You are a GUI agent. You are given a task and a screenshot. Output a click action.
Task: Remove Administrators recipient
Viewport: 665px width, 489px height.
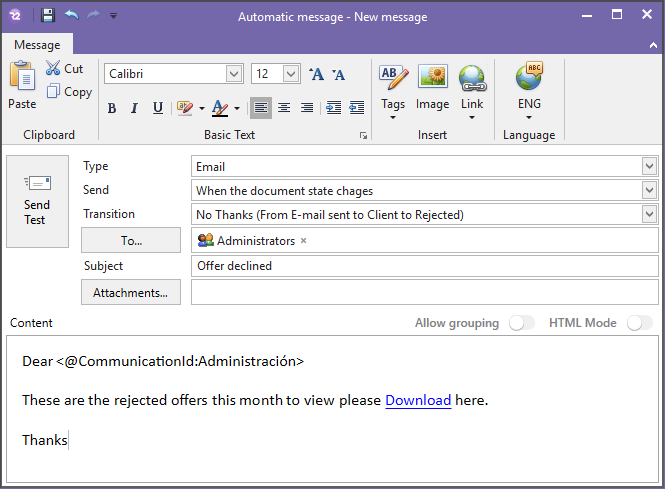pyautogui.click(x=303, y=241)
